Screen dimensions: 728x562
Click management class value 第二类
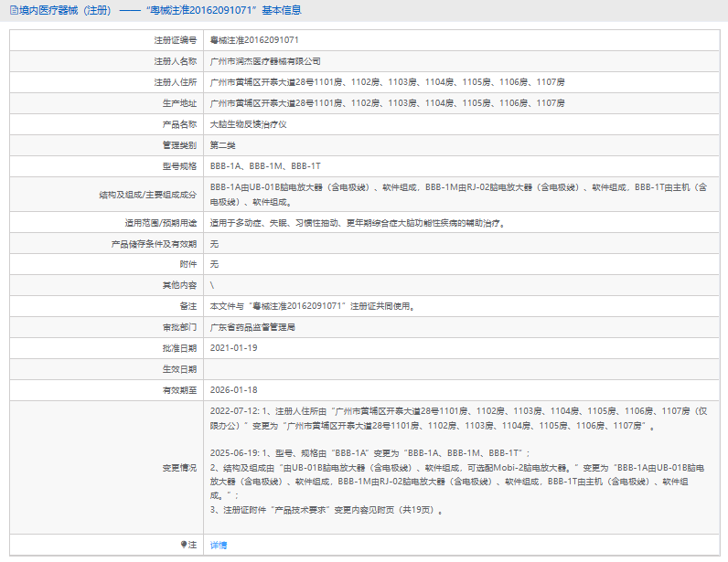pyautogui.click(x=222, y=145)
